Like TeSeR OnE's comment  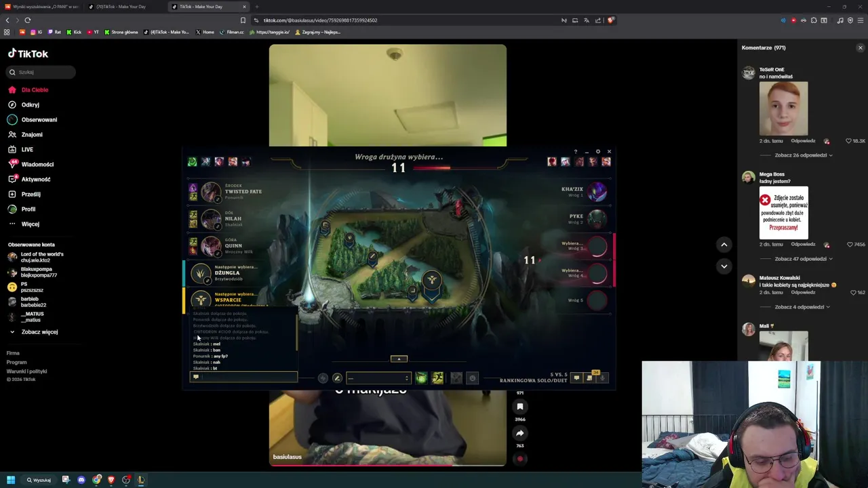coord(849,141)
